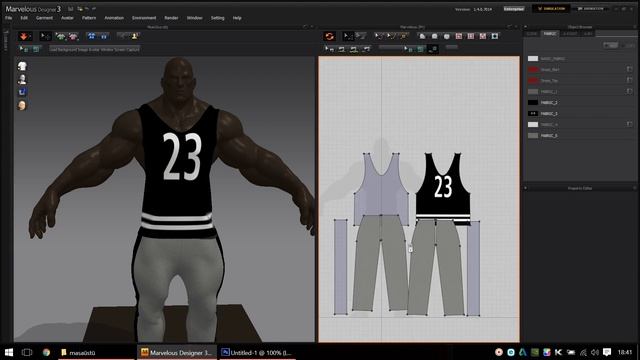
Task: Switch to the BUTTON tab in Object Browser
Action: tap(570, 33)
